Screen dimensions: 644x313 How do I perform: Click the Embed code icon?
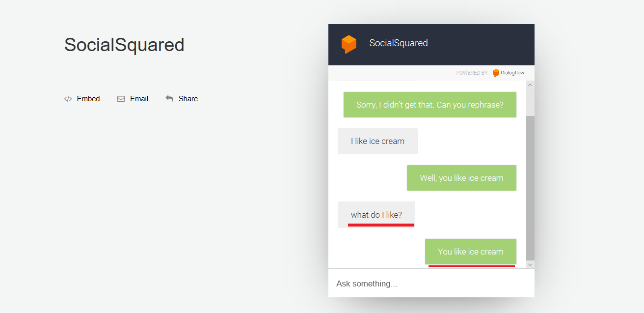[x=68, y=99]
